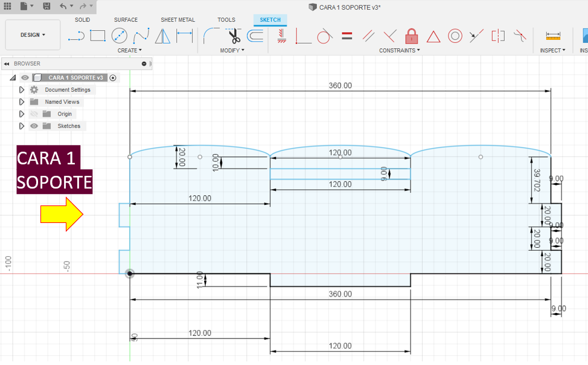Apply the Tangent constraint

point(325,36)
